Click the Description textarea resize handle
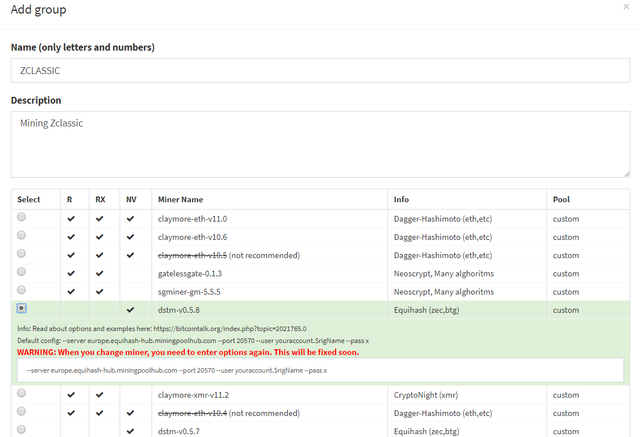This screenshot has height=437, width=640. 627,174
